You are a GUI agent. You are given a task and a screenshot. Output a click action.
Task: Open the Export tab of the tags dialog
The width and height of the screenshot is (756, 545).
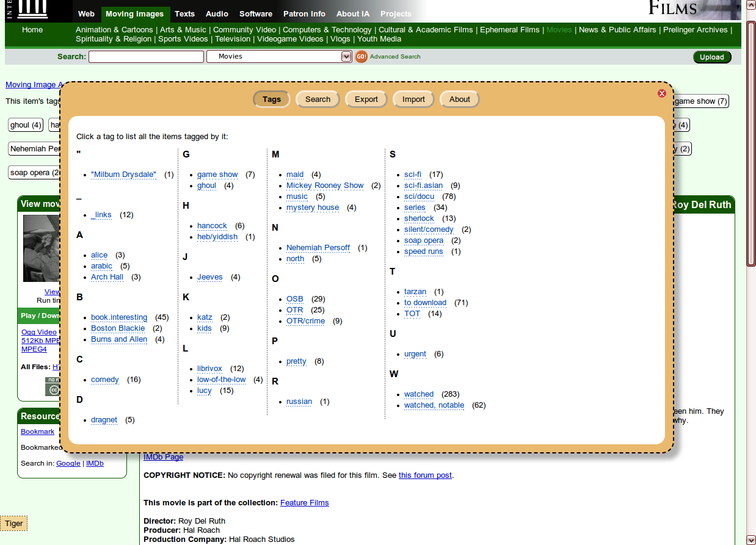click(365, 99)
